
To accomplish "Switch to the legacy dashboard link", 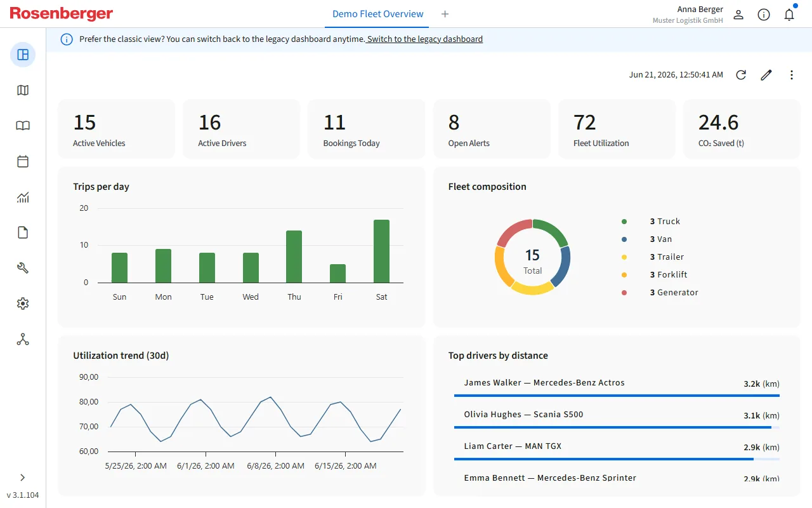I will click(x=425, y=39).
